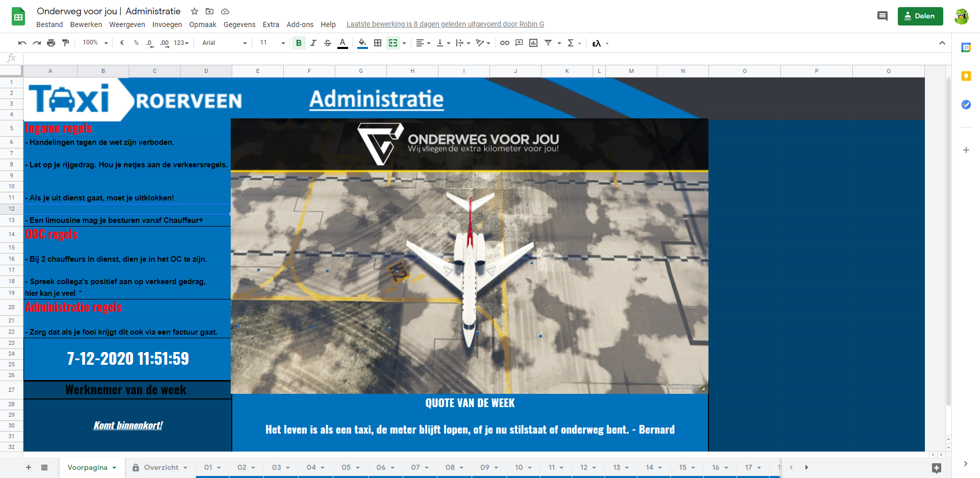Toggle italic text formatting
980x478 pixels.
point(313,43)
